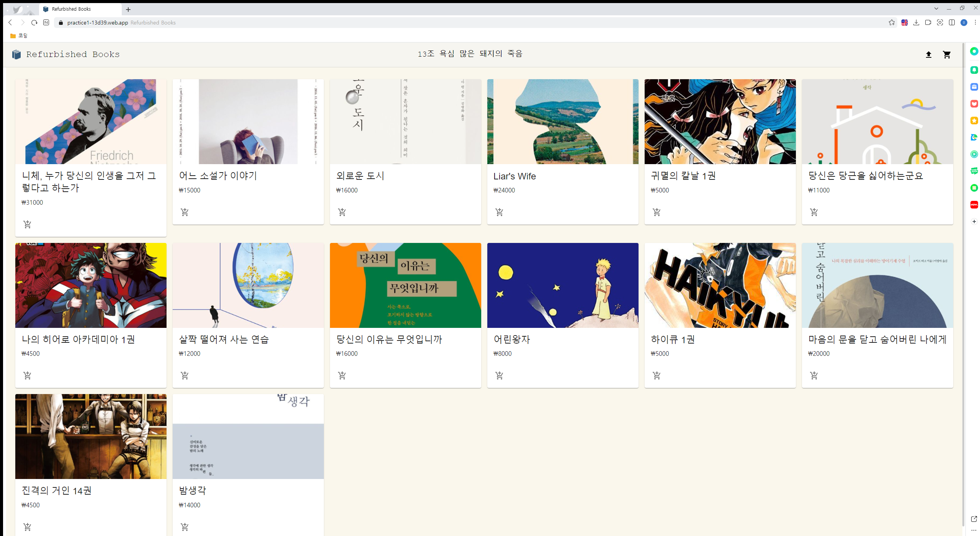Add 하이큐 1권 to cart
This screenshot has height=536, width=980.
coord(657,375)
